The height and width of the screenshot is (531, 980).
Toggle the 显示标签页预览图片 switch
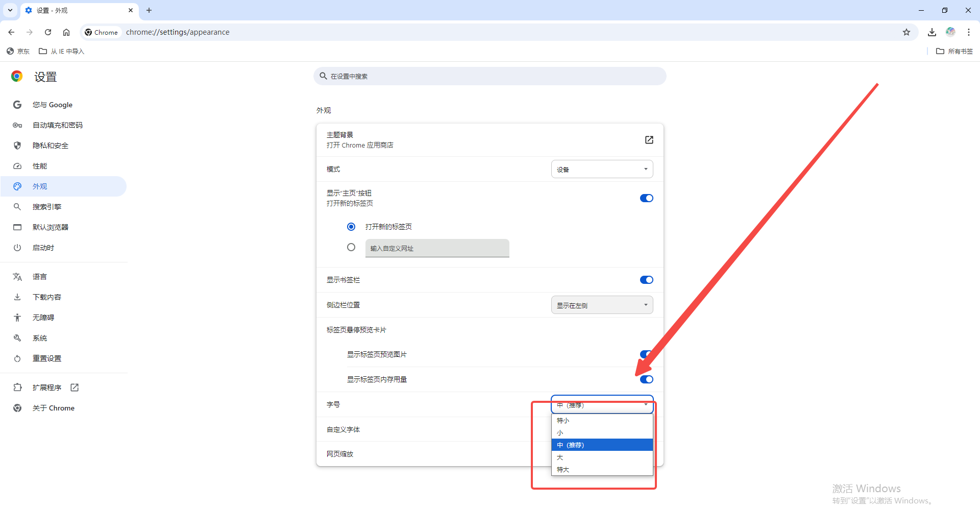tap(647, 354)
